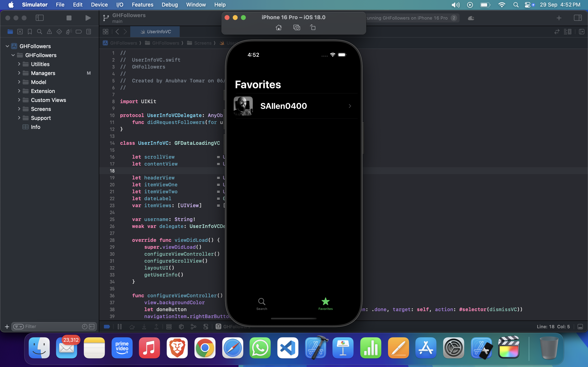The image size is (588, 367).
Task: Toggle the navigator sidebar panel
Action: pos(40,18)
